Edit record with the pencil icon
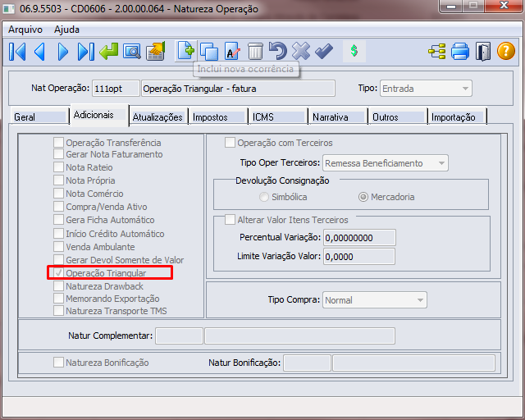 232,52
